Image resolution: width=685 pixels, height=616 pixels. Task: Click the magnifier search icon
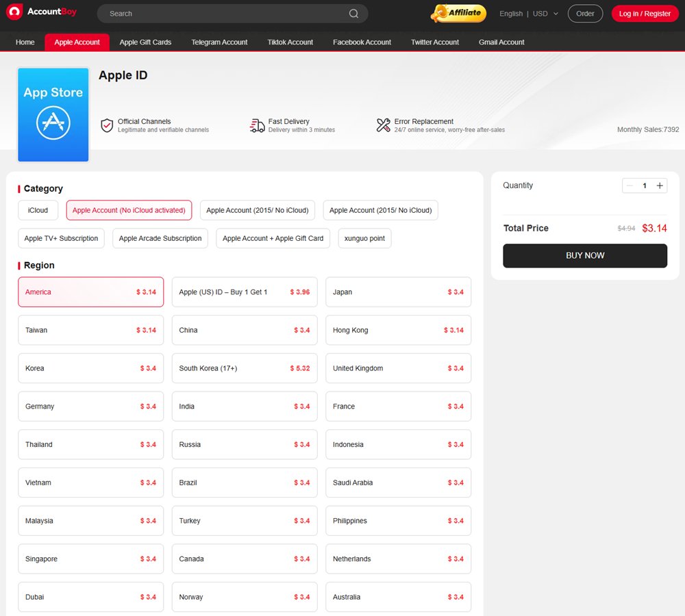(x=353, y=14)
